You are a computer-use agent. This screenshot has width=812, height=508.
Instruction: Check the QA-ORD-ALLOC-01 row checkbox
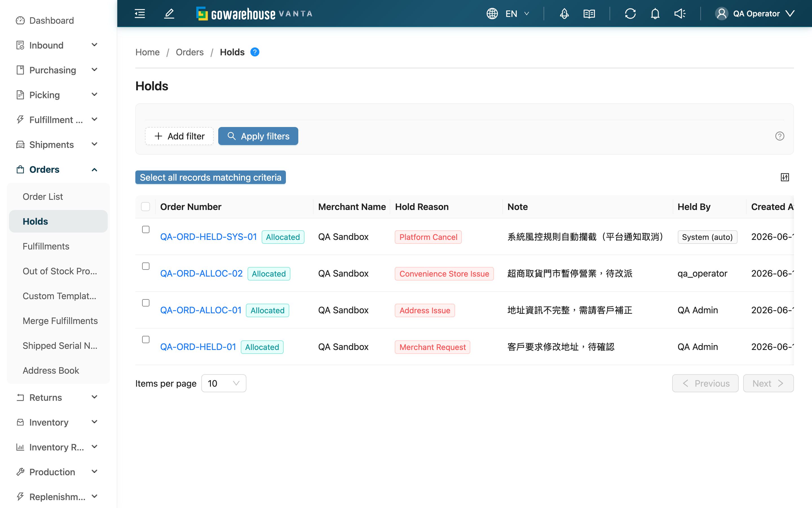click(x=145, y=303)
